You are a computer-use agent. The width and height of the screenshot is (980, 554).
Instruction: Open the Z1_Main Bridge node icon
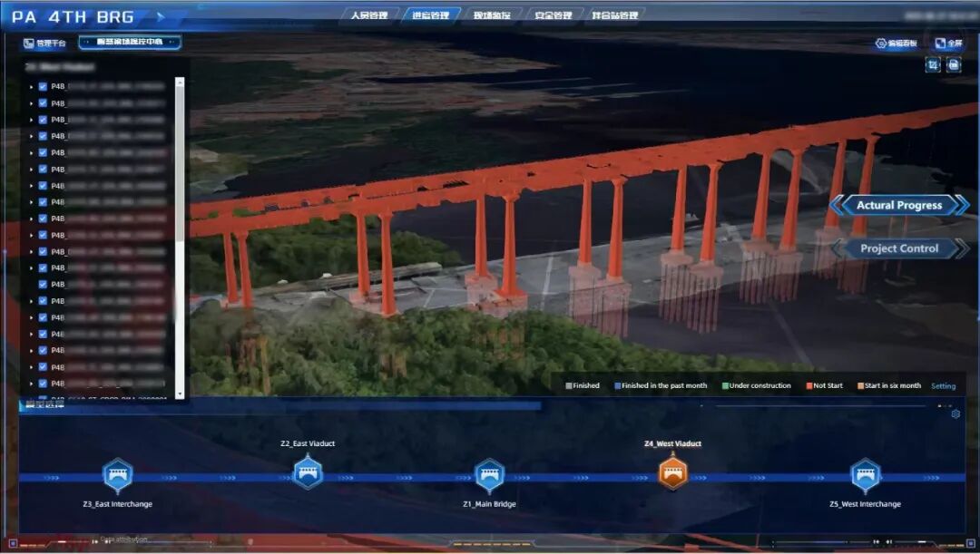(489, 476)
